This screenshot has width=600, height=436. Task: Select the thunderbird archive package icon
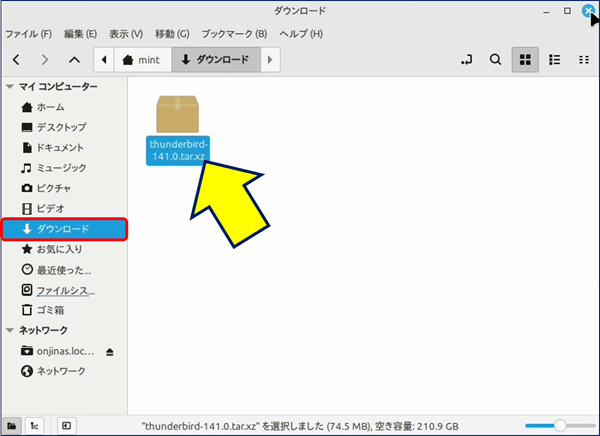[x=178, y=114]
